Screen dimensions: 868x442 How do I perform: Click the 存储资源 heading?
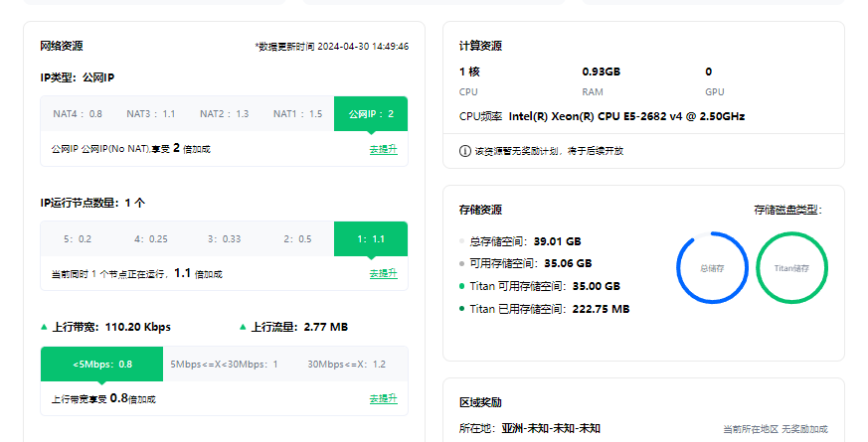(480, 210)
